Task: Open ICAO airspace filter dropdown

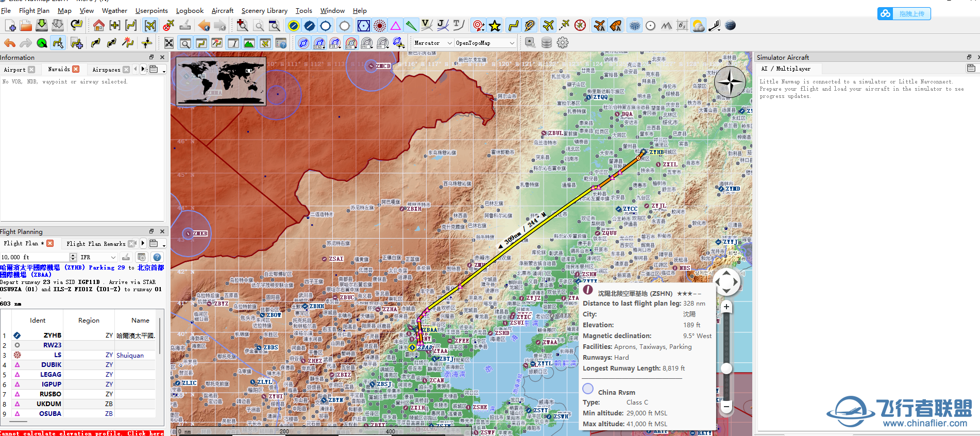Action: coord(319,43)
